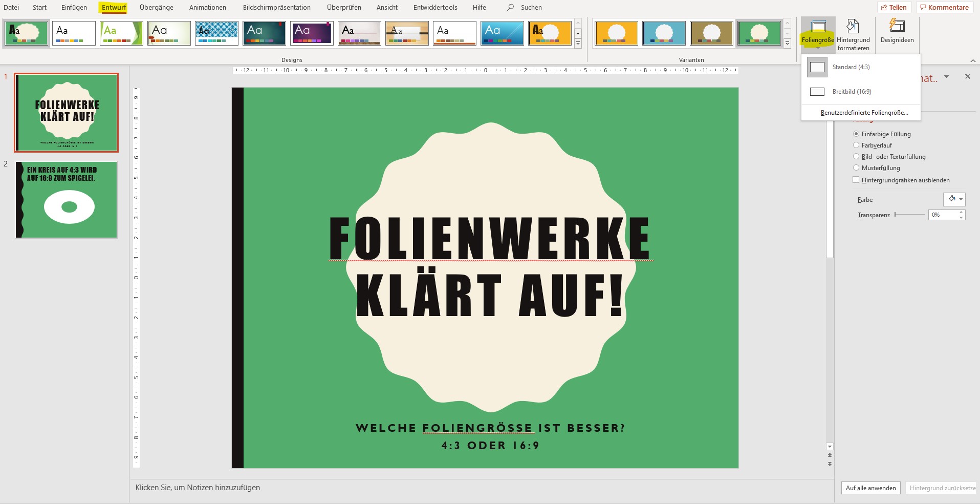
Task: Expand the Designs gallery more arrow
Action: (x=578, y=44)
